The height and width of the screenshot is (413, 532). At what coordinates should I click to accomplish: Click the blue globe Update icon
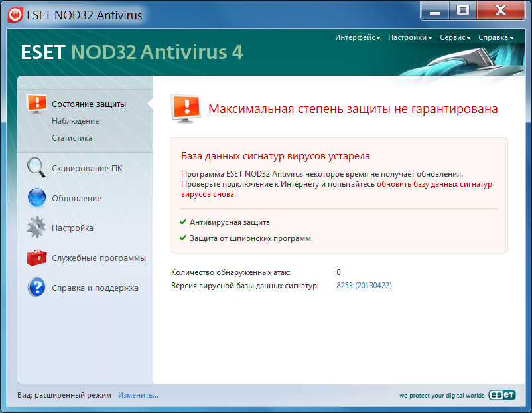pos(36,197)
